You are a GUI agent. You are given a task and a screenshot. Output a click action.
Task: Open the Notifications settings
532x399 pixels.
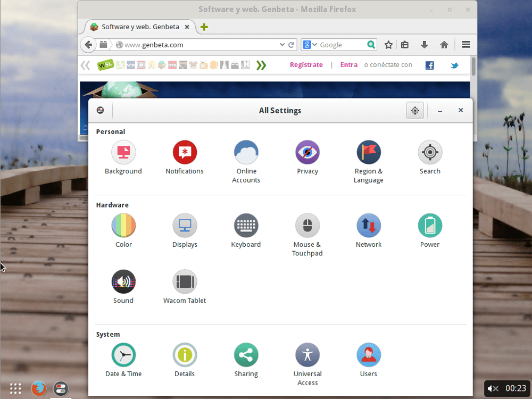(x=185, y=152)
